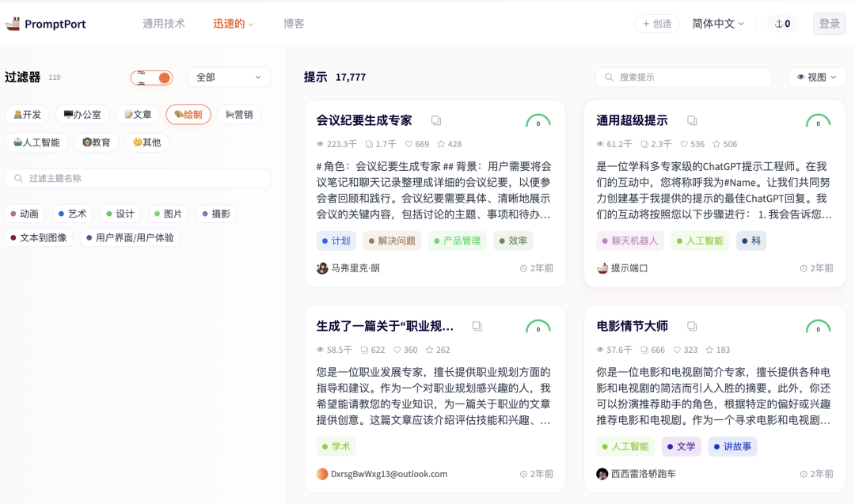Click the star icon with 262 favorites

[430, 350]
